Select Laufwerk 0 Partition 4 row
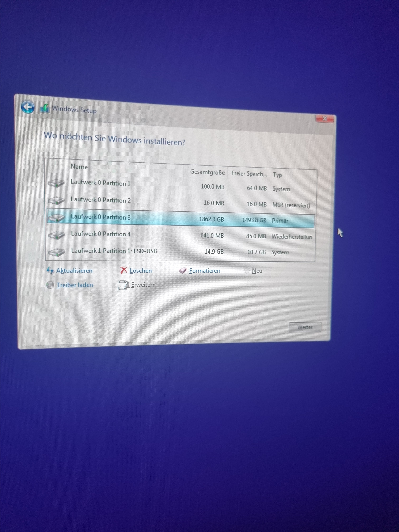 pos(101,234)
